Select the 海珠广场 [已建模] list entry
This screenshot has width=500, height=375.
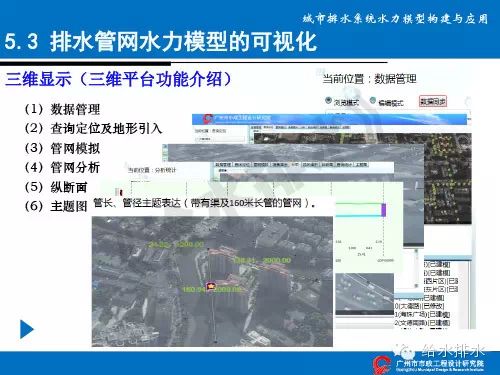[423, 314]
